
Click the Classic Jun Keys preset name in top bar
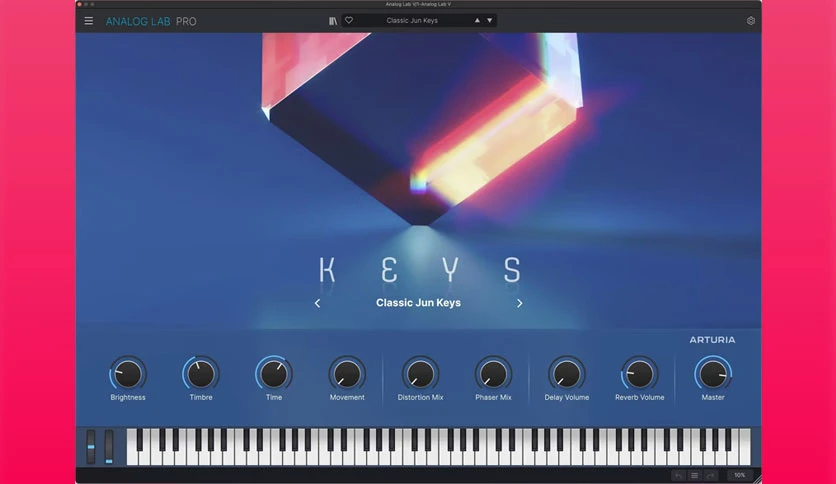412,20
